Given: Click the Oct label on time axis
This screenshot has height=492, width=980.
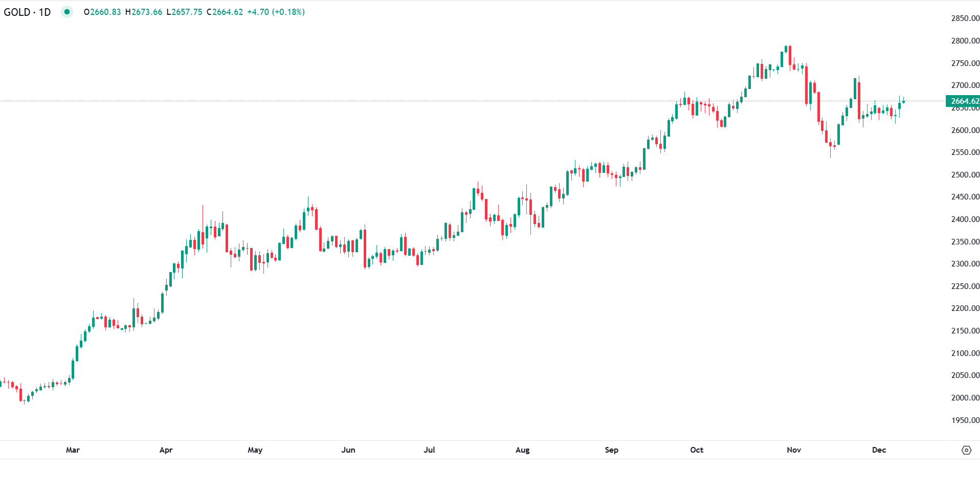Looking at the screenshot, I should [x=697, y=450].
